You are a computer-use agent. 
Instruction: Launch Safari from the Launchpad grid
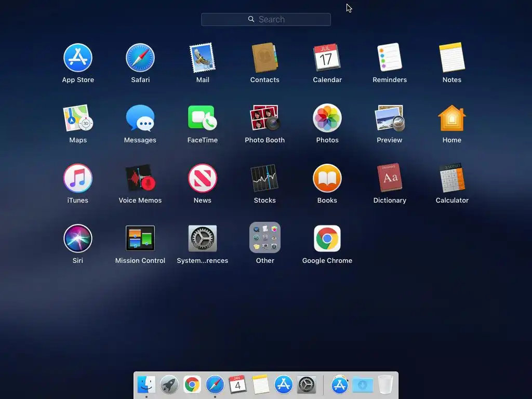point(140,58)
